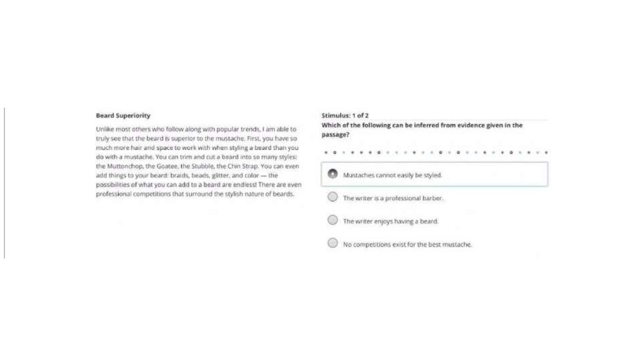Click the passage's opening word 'Unlike'

click(105, 129)
